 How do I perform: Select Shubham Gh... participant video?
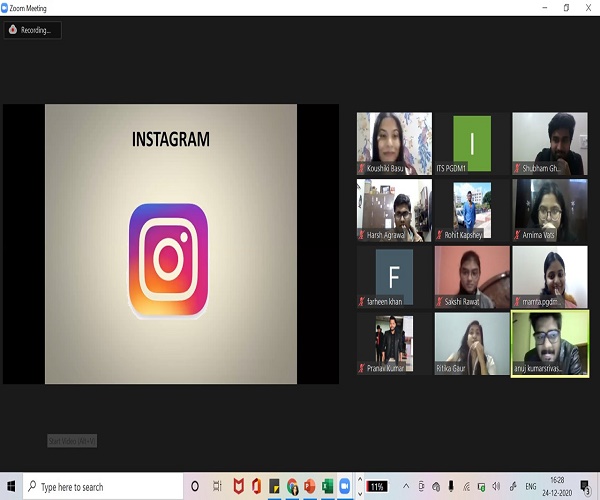click(x=550, y=143)
